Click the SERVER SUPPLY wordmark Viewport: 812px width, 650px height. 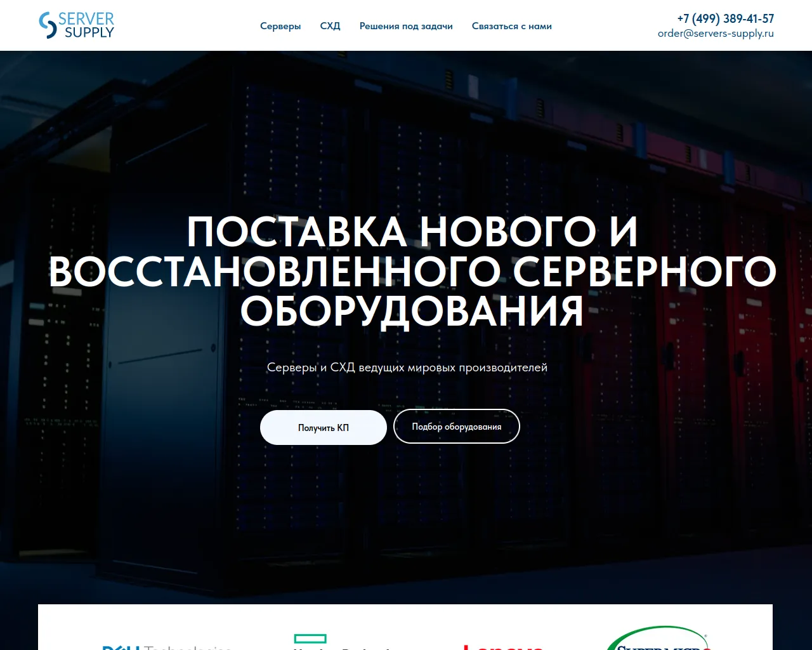tap(86, 25)
